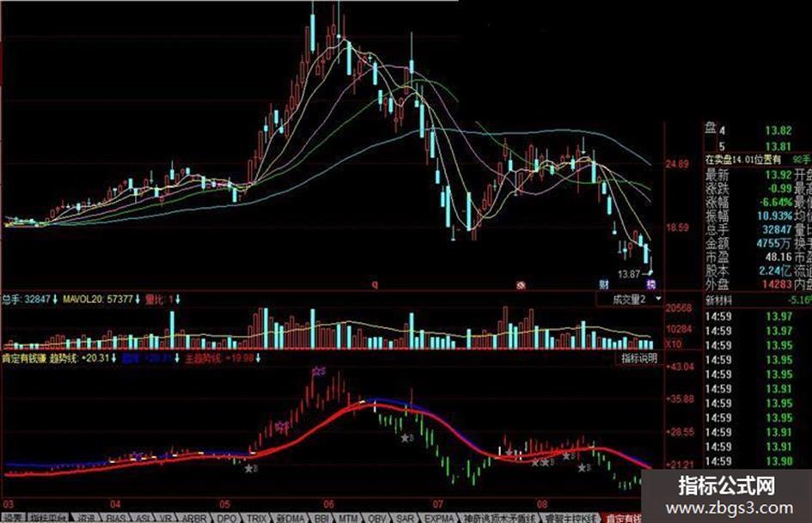This screenshot has height=523, width=812.
Task: Switch to the OBV indicator tab
Action: click(x=377, y=518)
